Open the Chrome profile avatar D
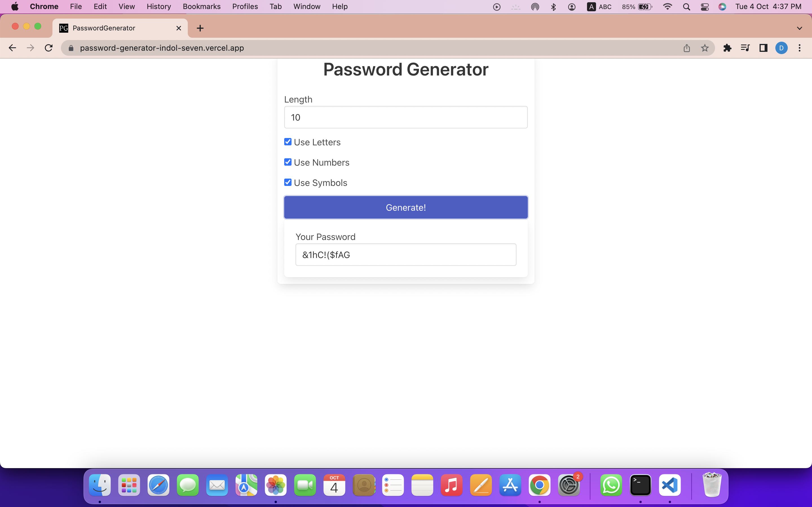This screenshot has width=812, height=507. (x=782, y=48)
